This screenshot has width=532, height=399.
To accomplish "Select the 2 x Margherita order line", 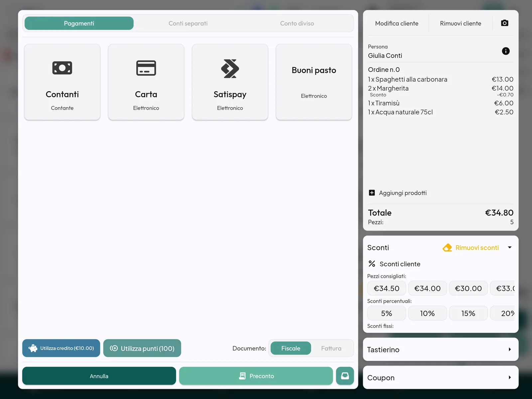I will (441, 88).
